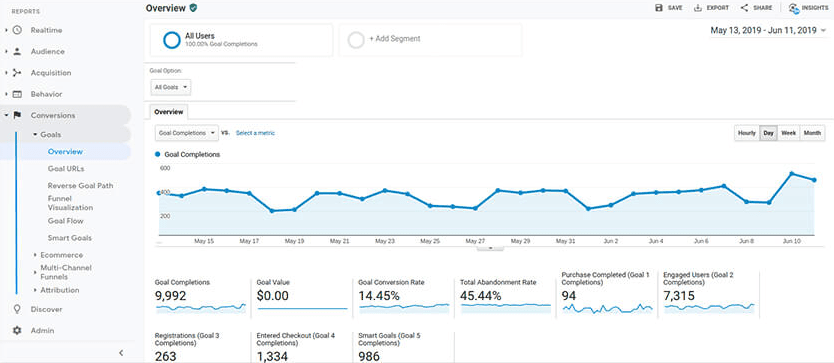Image resolution: width=834 pixels, height=363 pixels.
Task: Click the Registrations 263 value
Action: 165,356
